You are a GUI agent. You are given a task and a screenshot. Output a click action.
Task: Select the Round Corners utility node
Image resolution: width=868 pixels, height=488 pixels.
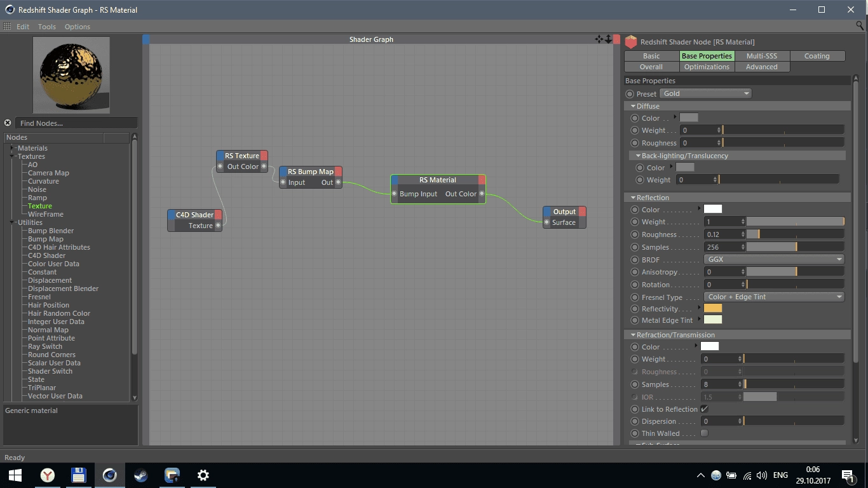coord(51,355)
